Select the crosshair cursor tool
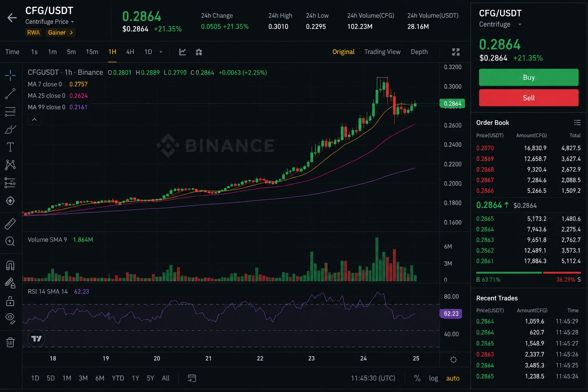Viewport: 588px width, 392px height. 10,75
